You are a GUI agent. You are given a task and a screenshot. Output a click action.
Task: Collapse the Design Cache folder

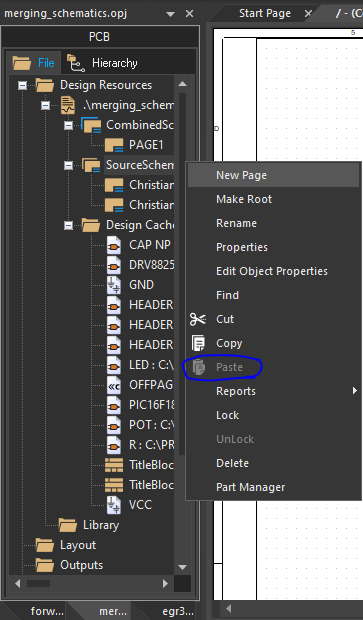(68, 225)
